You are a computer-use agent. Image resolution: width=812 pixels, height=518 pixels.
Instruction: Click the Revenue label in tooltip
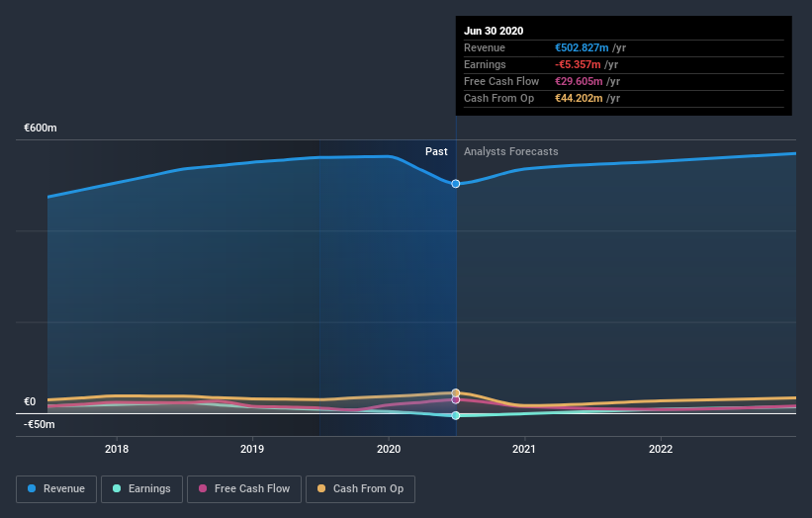pos(485,47)
